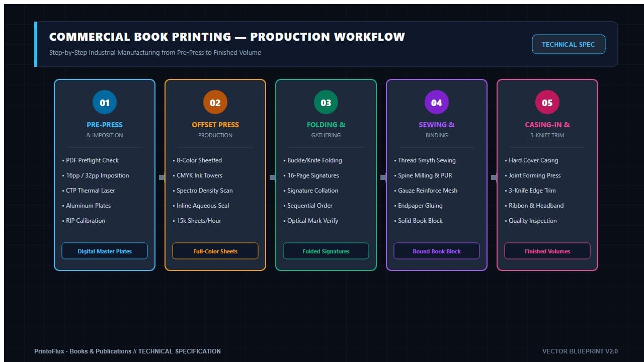
Task: Click the blue 01 step circle
Action: coord(105,103)
